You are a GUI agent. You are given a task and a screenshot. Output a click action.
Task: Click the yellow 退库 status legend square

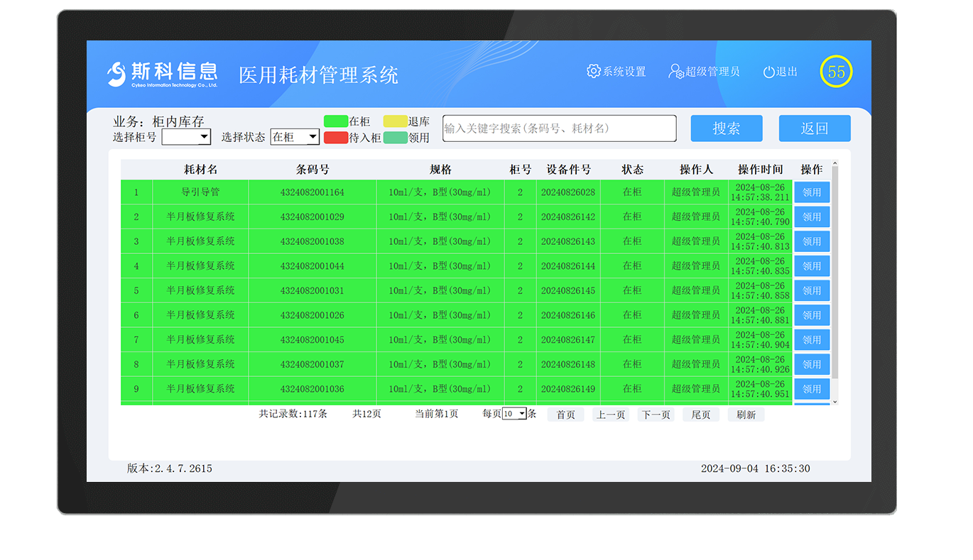coord(395,121)
